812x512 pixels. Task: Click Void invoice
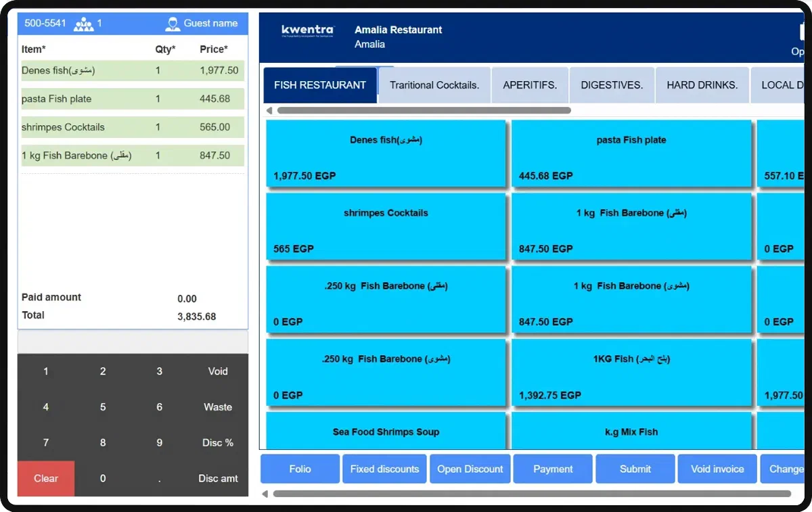(717, 469)
